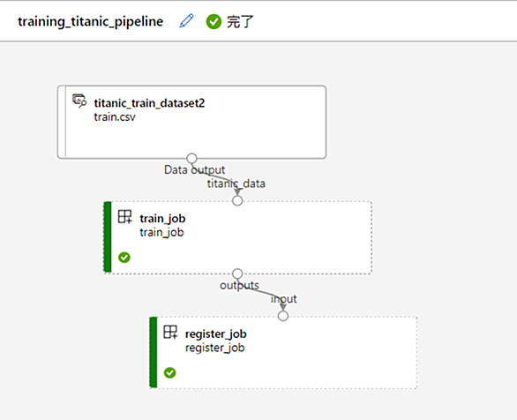The image size is (517, 420).
Task: Click the component grid icon on register_job node
Action: click(170, 332)
